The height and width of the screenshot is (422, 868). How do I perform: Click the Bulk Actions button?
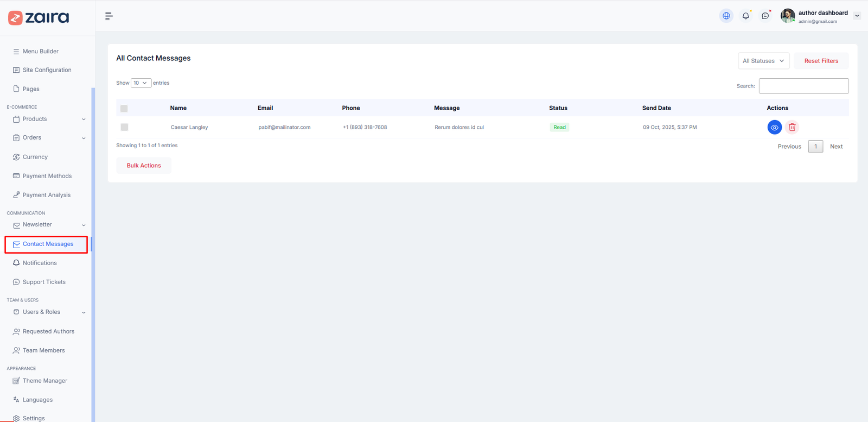point(144,166)
